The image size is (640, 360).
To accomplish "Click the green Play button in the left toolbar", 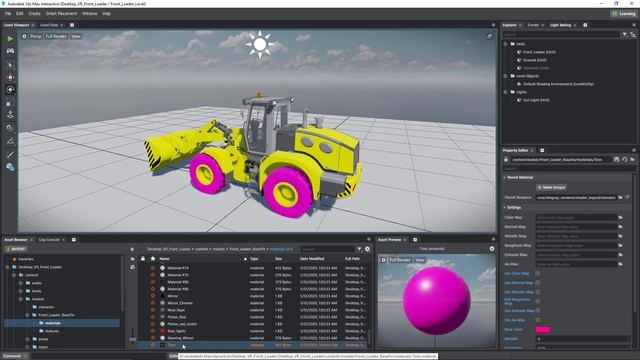I will click(10, 39).
